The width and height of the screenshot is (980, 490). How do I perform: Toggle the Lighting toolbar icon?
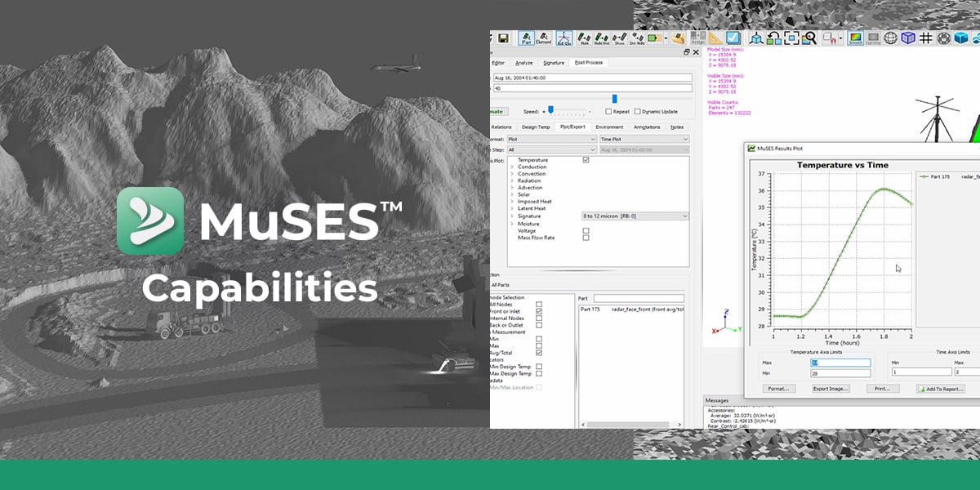click(x=875, y=38)
